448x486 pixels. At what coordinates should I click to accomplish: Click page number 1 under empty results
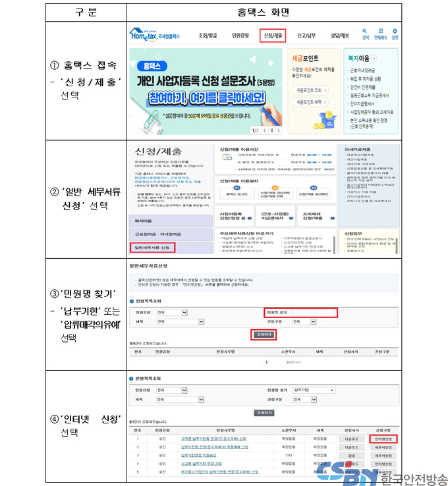(267, 362)
